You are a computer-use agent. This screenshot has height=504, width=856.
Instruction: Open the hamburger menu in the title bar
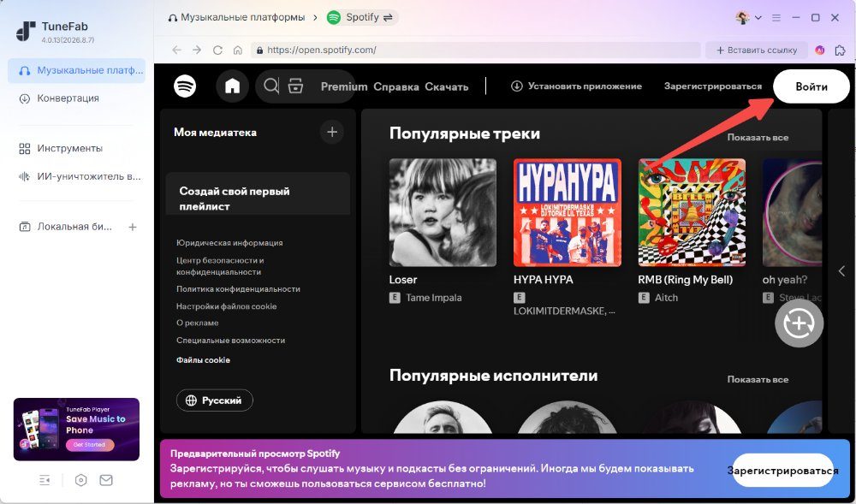[776, 18]
